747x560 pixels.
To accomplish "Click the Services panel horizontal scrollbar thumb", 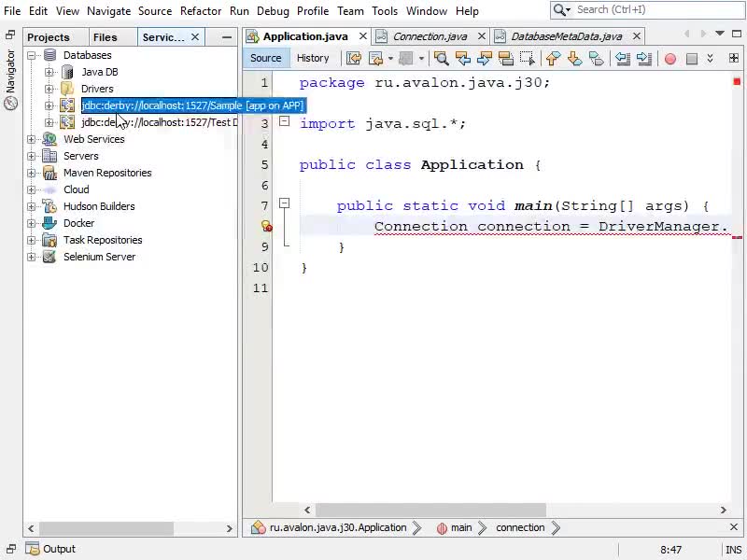I will 106,528.
